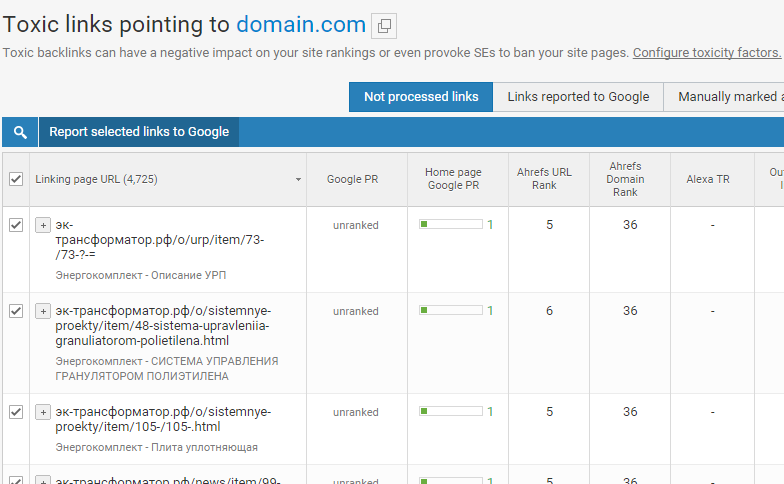Uncheck the row ending with /73-?-=
Screen dimensions: 784x484
(x=16, y=225)
